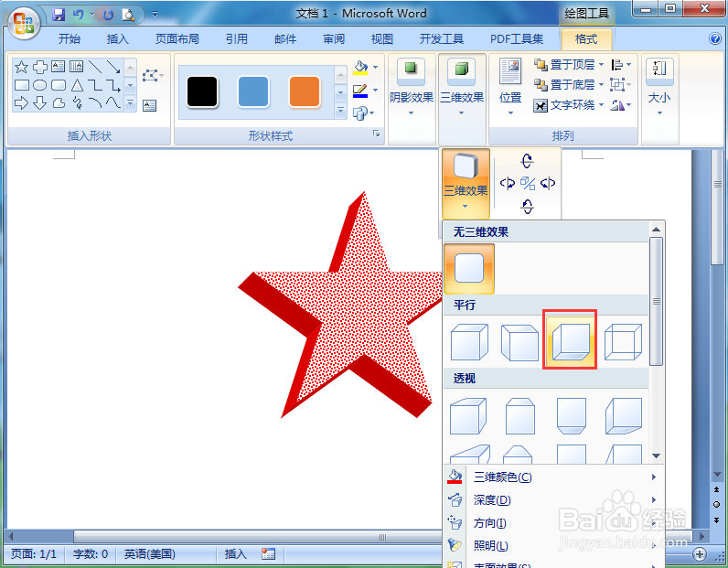Image resolution: width=728 pixels, height=568 pixels.
Task: Open the 3-D Color submenu
Action: click(552, 477)
